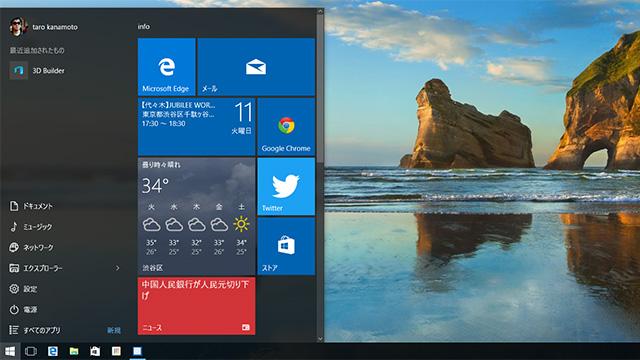This screenshot has height=360, width=640.
Task: Click news headline 中国人民銀行が人民元切り下げ
Action: 195,290
